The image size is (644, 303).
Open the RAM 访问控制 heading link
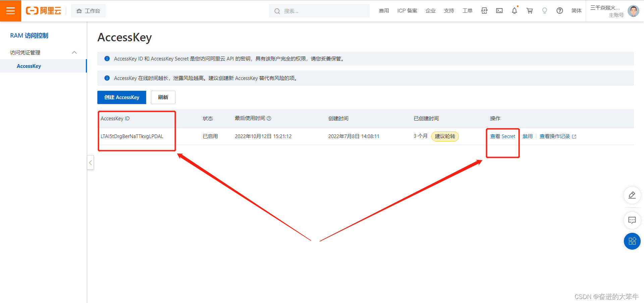[x=29, y=36]
